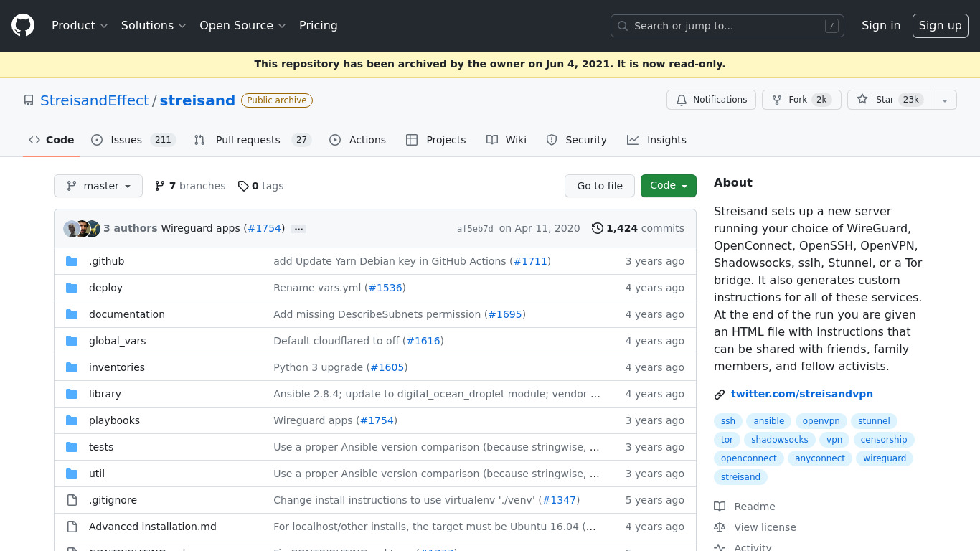Open commit hash af5eb7d

[x=475, y=229]
